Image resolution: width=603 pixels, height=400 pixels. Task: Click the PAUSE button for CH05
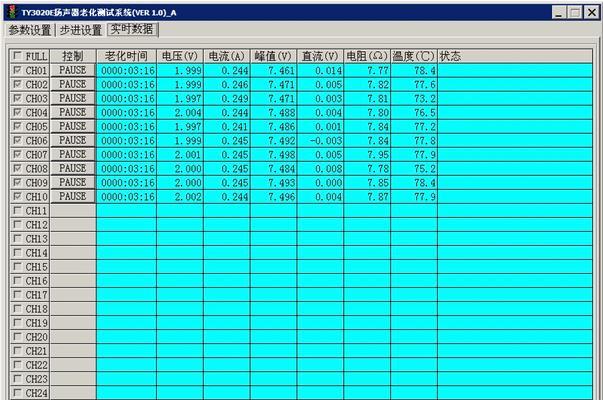point(73,126)
